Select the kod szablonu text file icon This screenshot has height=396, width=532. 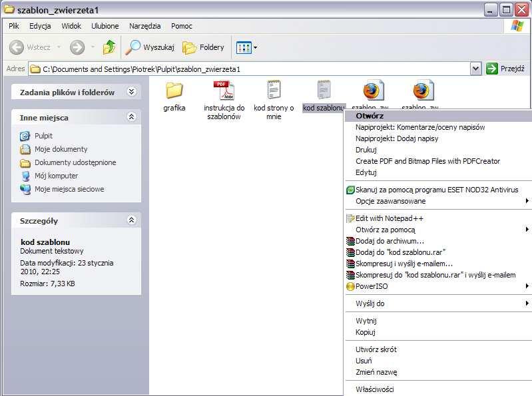point(324,91)
